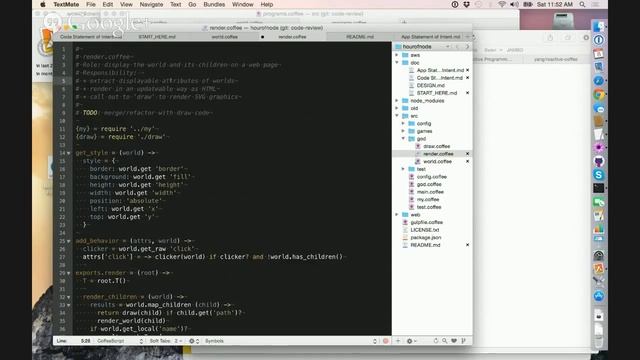The image size is (640, 360).
Task: Open render.coffee in the file tree
Action: (438, 154)
